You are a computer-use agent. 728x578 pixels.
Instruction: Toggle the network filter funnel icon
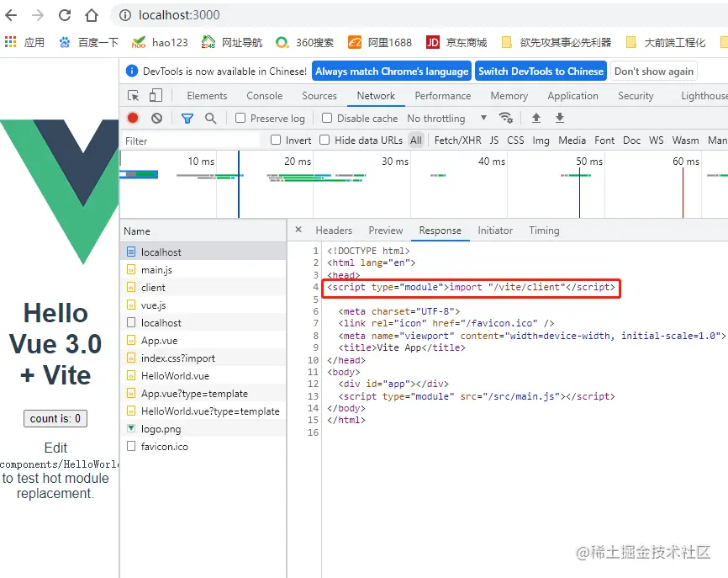tap(187, 119)
